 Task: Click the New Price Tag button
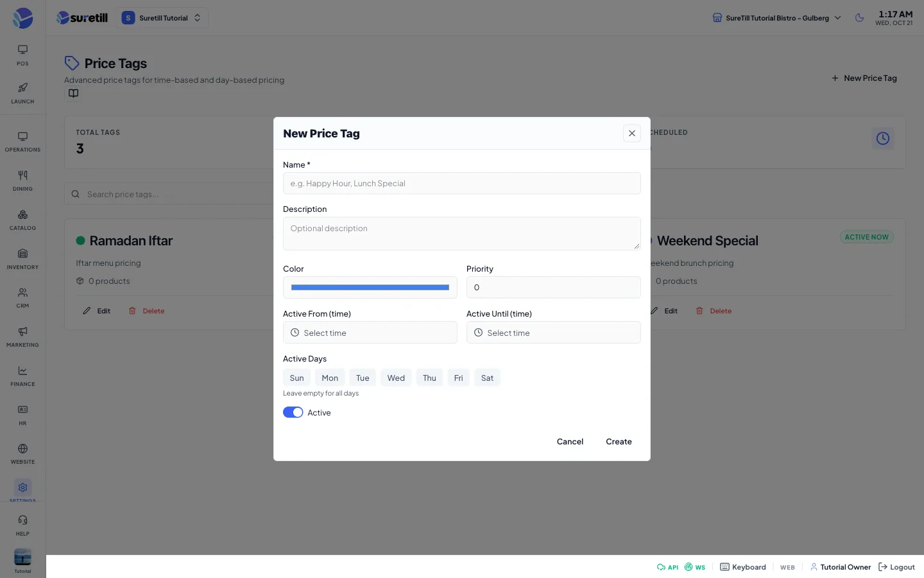[864, 78]
